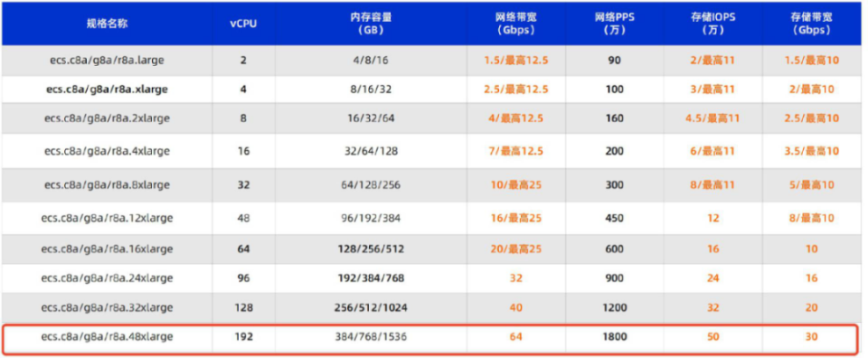Select the ecs.c8a/g8a/r8a.16xlarge row name
The image size is (868, 358).
(107, 249)
